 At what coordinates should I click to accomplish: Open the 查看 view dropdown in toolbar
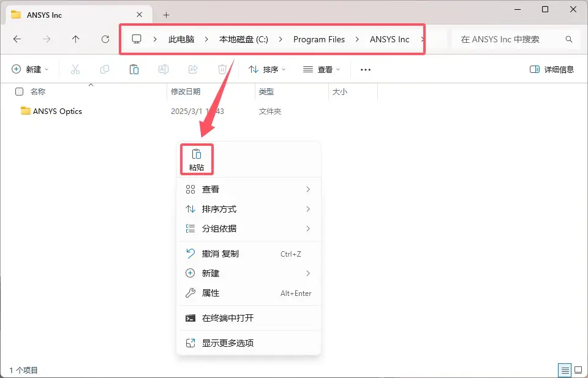321,69
